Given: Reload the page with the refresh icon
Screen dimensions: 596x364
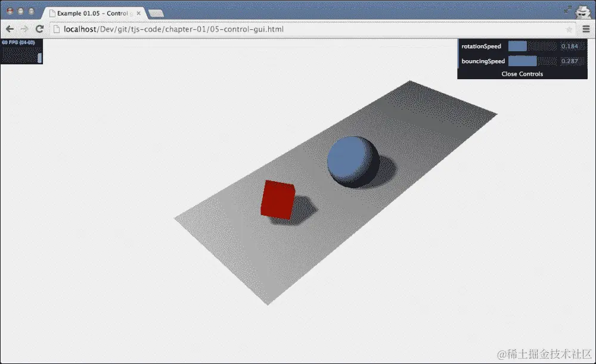Looking at the screenshot, I should pyautogui.click(x=39, y=28).
